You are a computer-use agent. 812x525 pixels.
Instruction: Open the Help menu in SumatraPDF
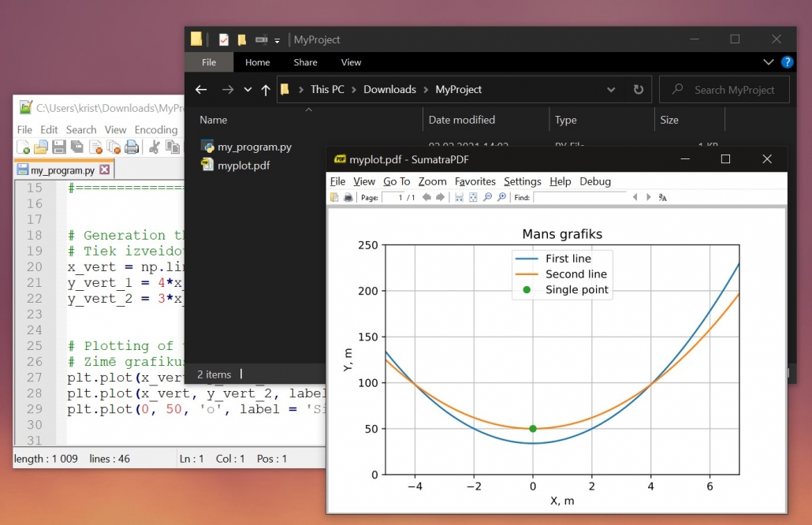click(x=561, y=181)
